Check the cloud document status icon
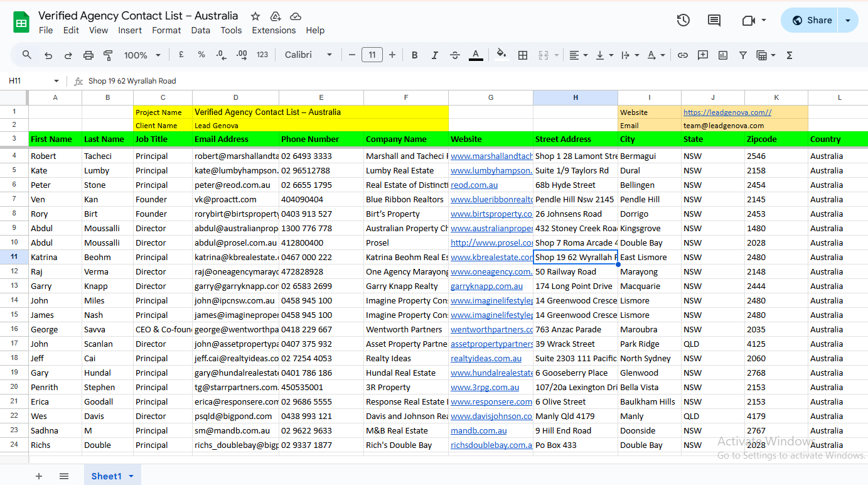This screenshot has height=485, width=868. (x=296, y=16)
